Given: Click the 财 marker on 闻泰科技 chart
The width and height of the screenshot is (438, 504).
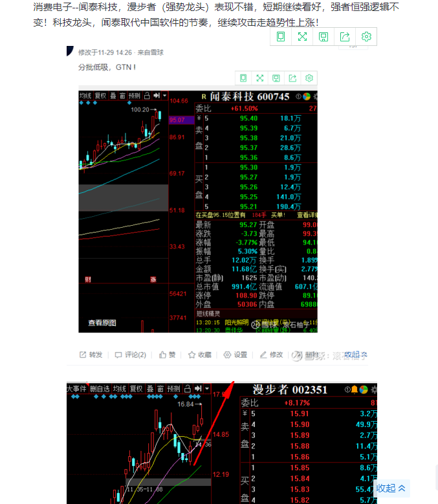Looking at the screenshot, I should pos(88,279).
